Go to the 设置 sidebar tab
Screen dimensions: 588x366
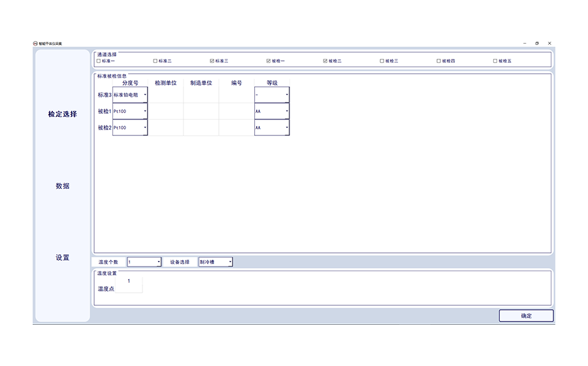coord(62,258)
